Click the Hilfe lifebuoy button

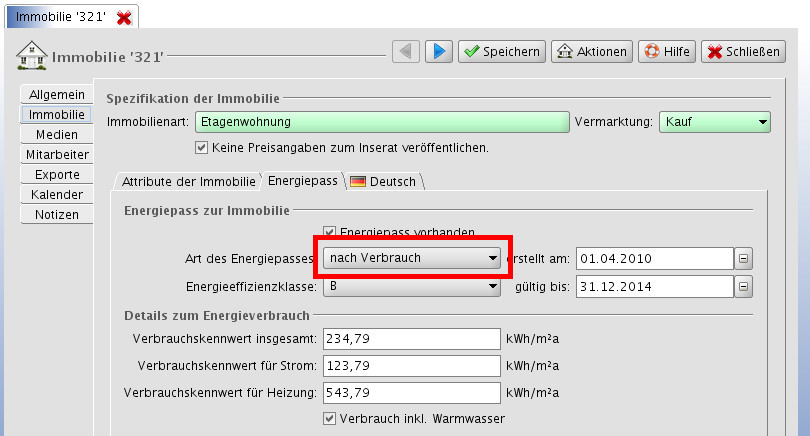point(666,51)
